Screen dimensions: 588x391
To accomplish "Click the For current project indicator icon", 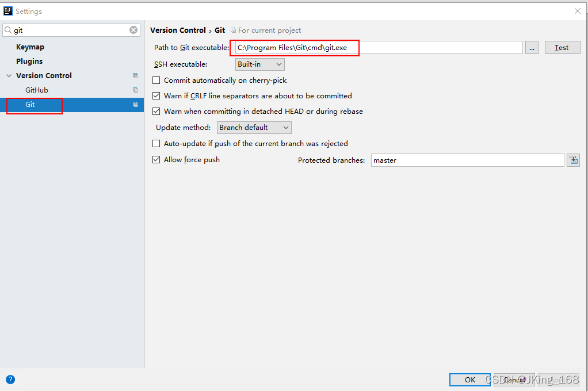I will coord(233,30).
